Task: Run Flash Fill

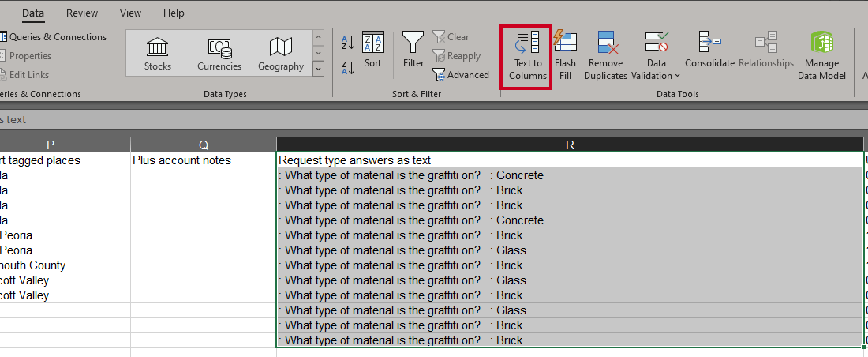Action: pos(565,57)
